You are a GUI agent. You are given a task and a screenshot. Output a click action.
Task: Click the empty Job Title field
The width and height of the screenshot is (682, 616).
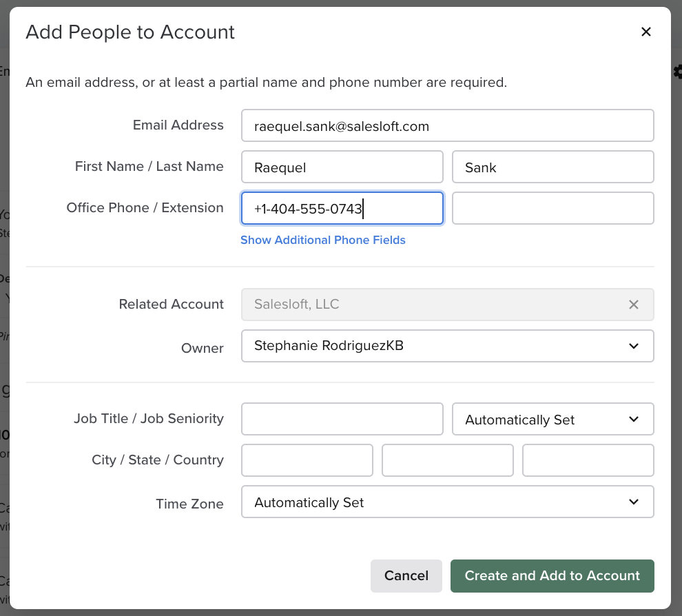pos(342,419)
